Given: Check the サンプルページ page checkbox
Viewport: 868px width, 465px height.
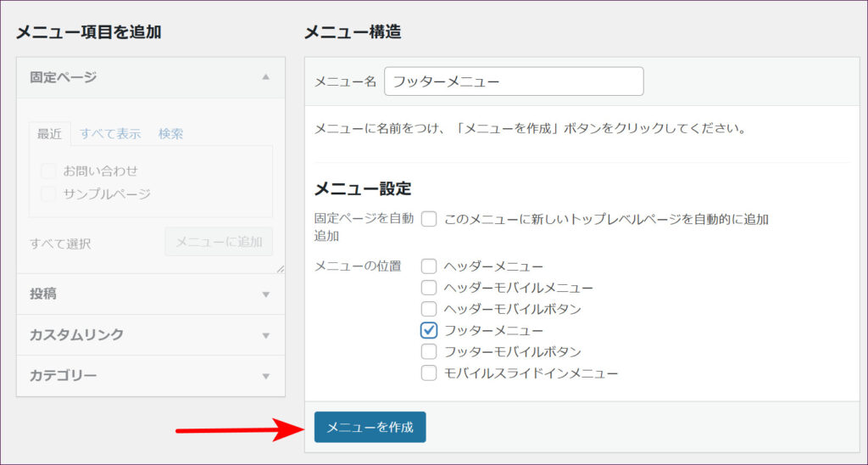Looking at the screenshot, I should tap(49, 193).
